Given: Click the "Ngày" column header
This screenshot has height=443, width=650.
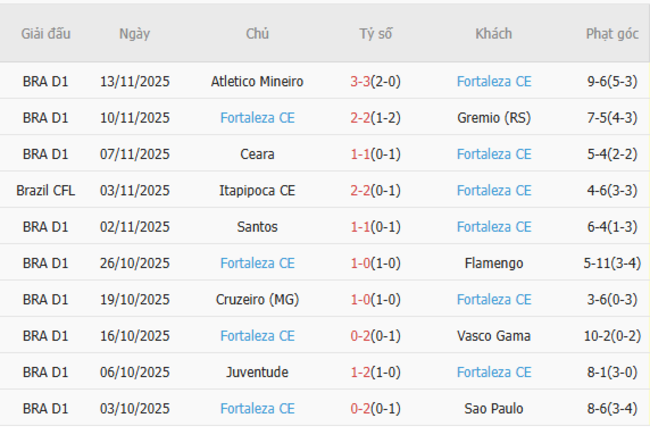Looking at the screenshot, I should tap(134, 33).
